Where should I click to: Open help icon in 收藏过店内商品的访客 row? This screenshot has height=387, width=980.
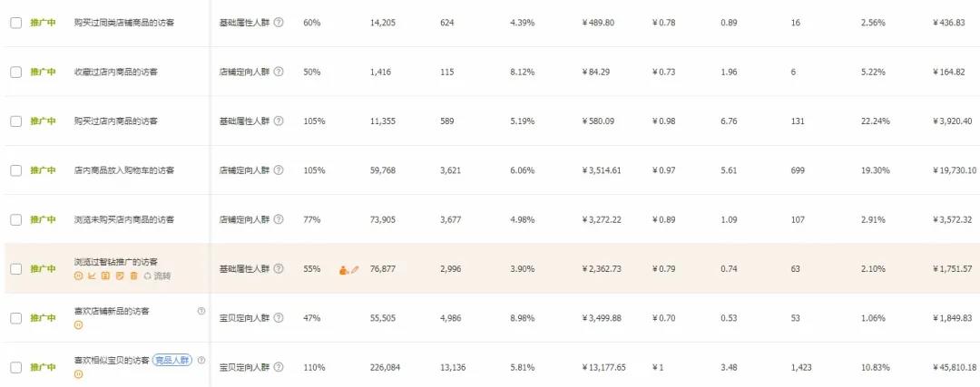[279, 72]
